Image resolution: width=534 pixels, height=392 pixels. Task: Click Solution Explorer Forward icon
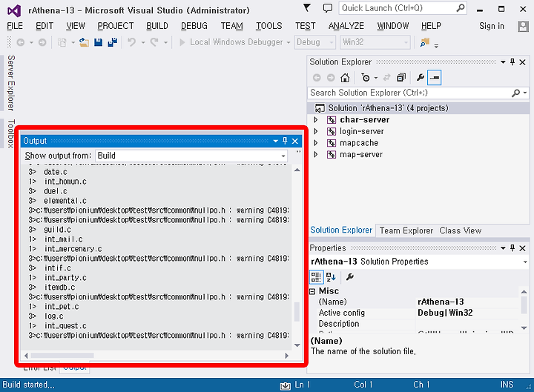pyautogui.click(x=331, y=78)
